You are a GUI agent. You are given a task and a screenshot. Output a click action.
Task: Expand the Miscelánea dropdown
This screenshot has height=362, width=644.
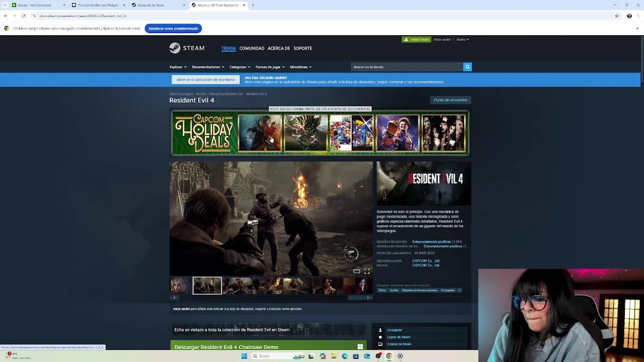coord(300,67)
